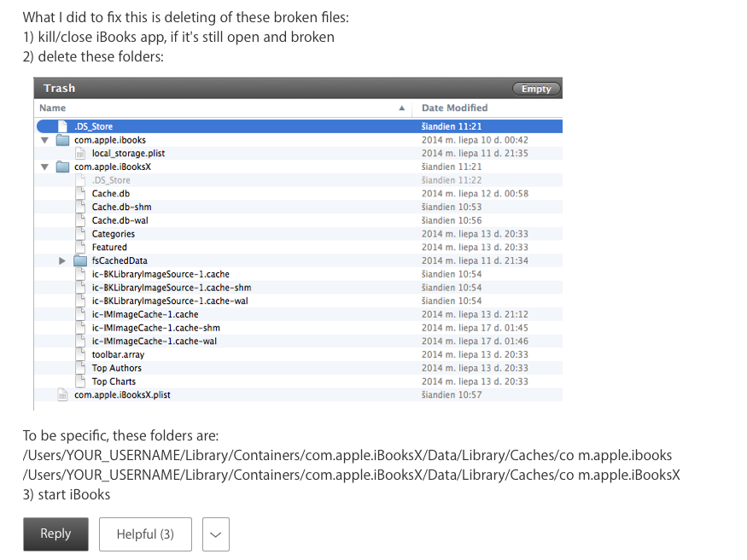
Task: Expand the fsCachedData folder triangle
Action: (x=62, y=260)
